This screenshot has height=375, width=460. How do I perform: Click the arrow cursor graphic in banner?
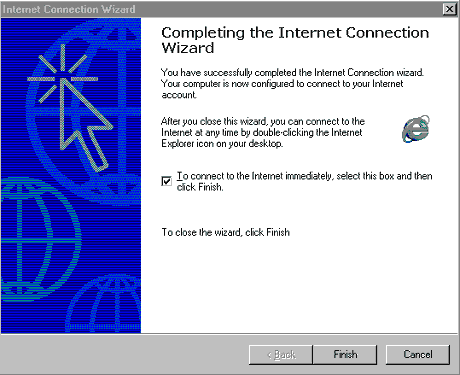tap(85, 125)
